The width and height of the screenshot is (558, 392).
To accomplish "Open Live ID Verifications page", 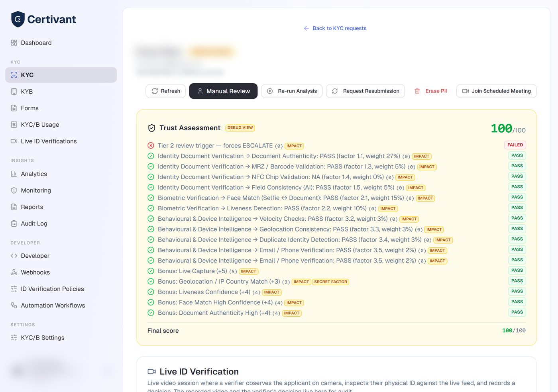I will click(61, 141).
